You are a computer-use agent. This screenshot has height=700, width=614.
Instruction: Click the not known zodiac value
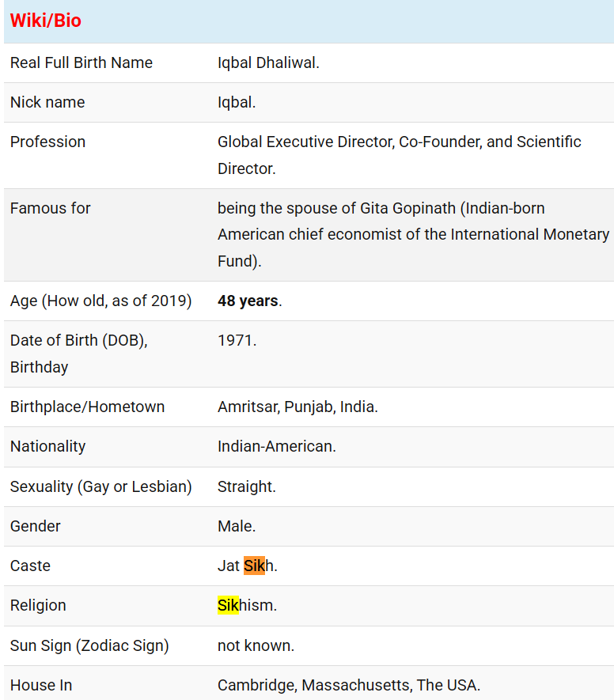(256, 646)
